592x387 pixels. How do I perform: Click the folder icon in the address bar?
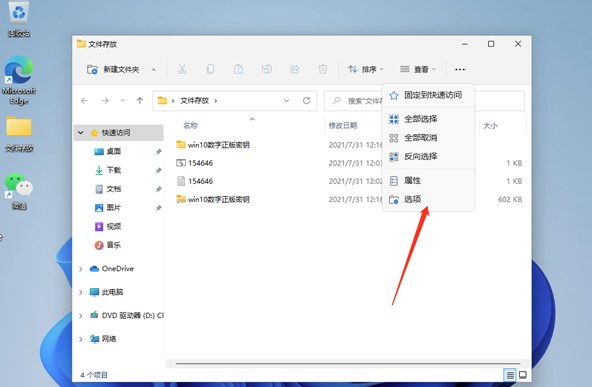click(x=162, y=100)
